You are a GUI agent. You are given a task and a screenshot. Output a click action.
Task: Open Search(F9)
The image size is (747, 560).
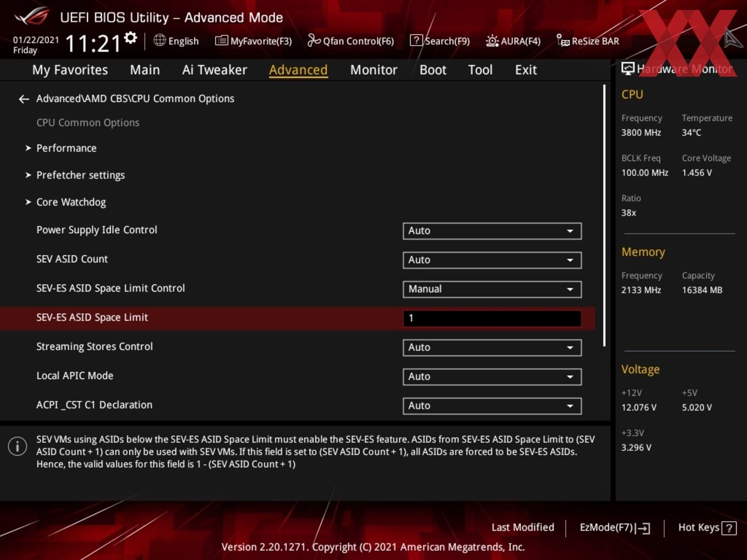pos(447,41)
